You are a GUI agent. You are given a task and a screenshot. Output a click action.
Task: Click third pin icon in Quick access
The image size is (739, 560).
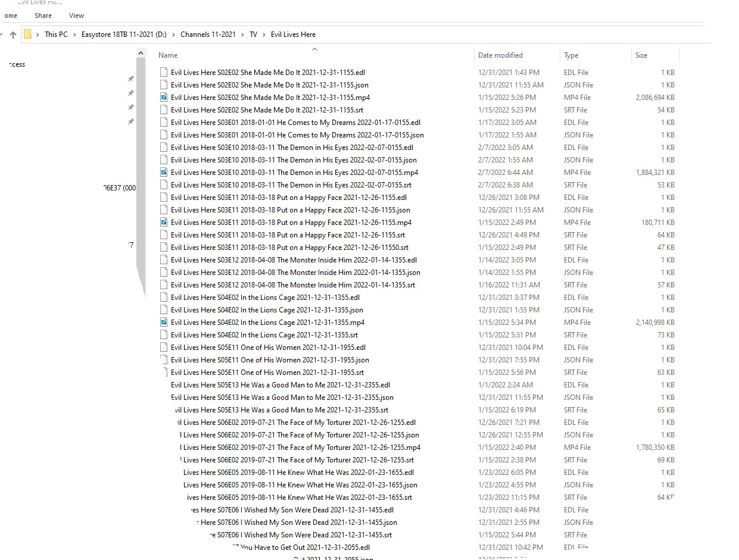[130, 107]
